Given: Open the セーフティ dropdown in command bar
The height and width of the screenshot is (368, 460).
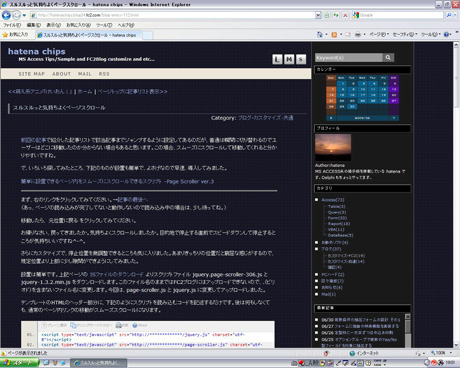Looking at the screenshot, I should (405, 34).
